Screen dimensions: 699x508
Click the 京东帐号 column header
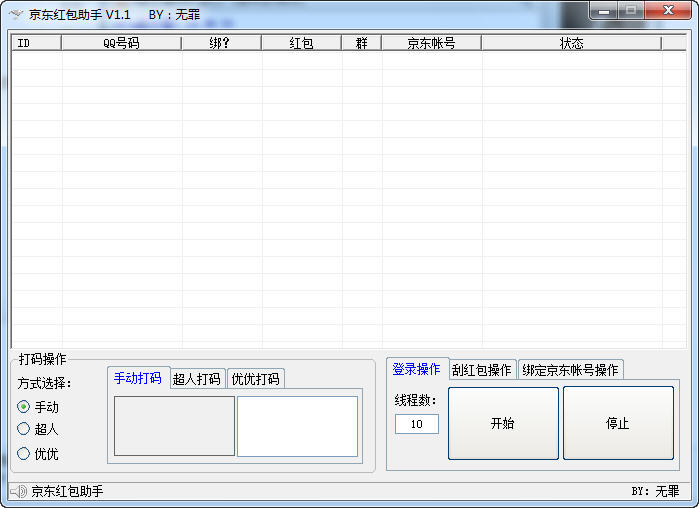[x=432, y=43]
